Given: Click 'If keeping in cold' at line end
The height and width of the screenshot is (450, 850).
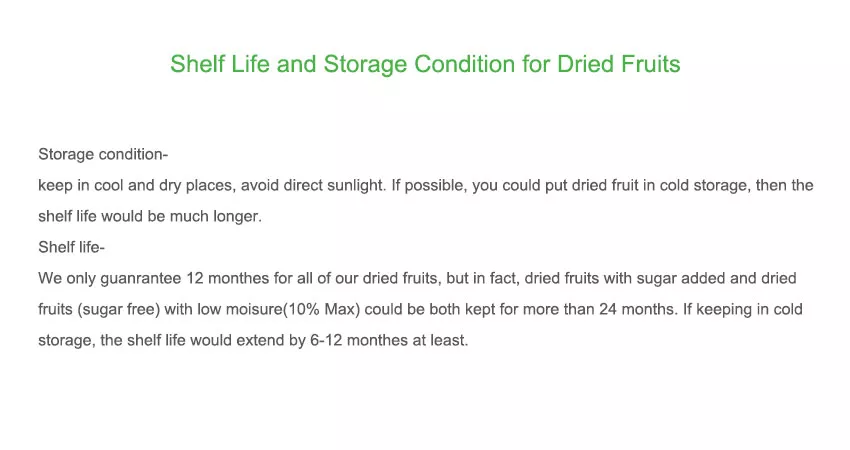Looking at the screenshot, I should [x=742, y=310].
